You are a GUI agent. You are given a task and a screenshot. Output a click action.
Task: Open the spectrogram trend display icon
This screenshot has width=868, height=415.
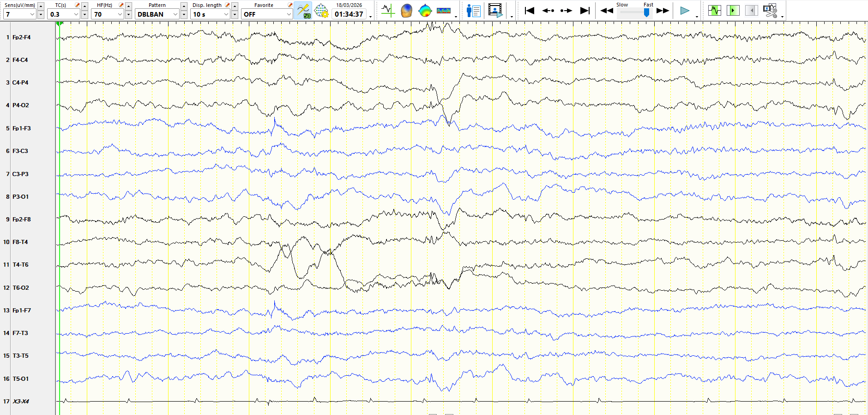tap(444, 10)
